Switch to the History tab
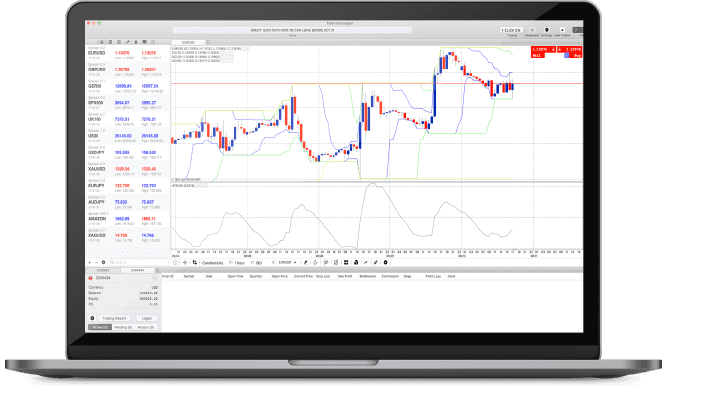This screenshot has height=393, width=725. 146,327
